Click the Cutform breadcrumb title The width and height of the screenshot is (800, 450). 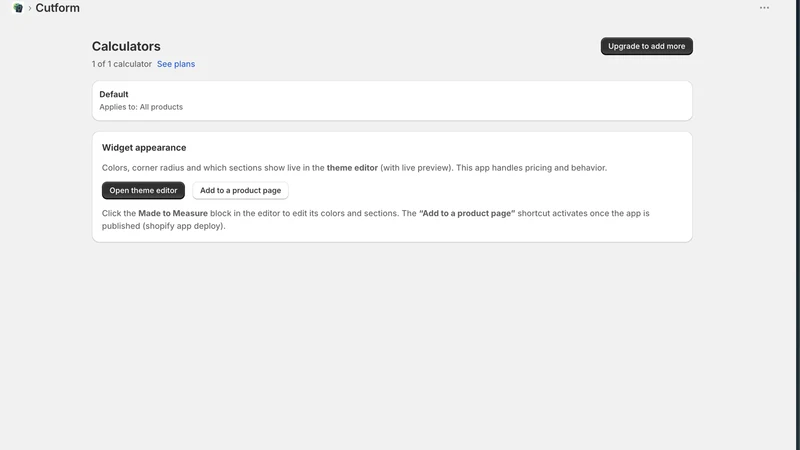pos(58,8)
